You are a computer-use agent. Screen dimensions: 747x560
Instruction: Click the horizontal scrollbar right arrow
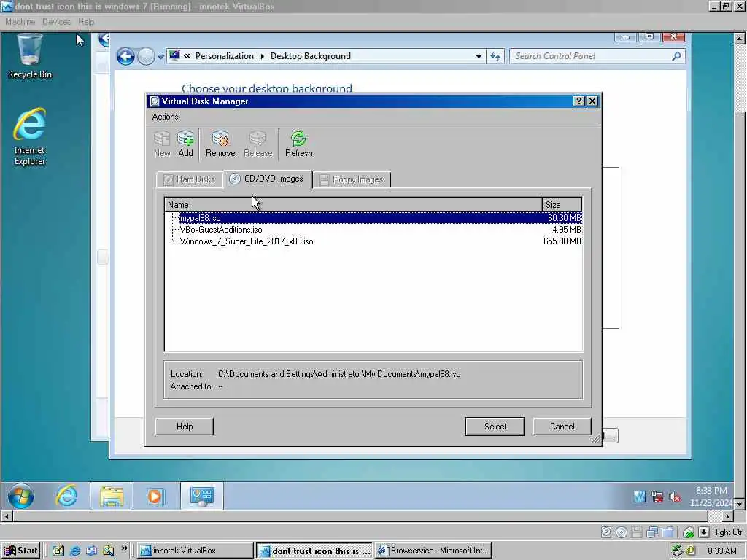point(727,516)
